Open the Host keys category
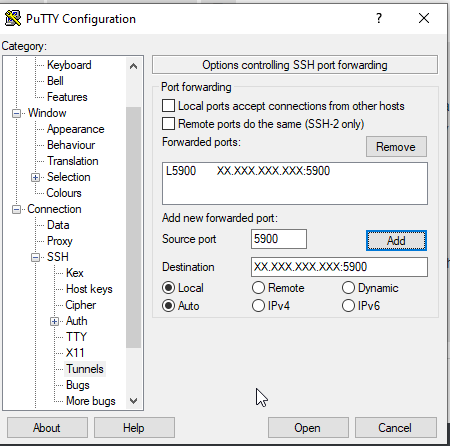The height and width of the screenshot is (446, 450). tap(89, 289)
